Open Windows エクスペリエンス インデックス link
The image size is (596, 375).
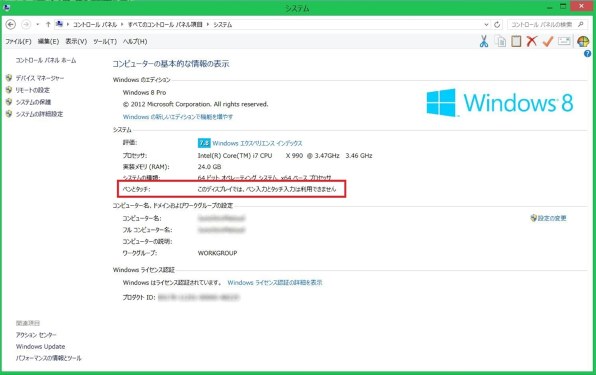click(x=257, y=143)
